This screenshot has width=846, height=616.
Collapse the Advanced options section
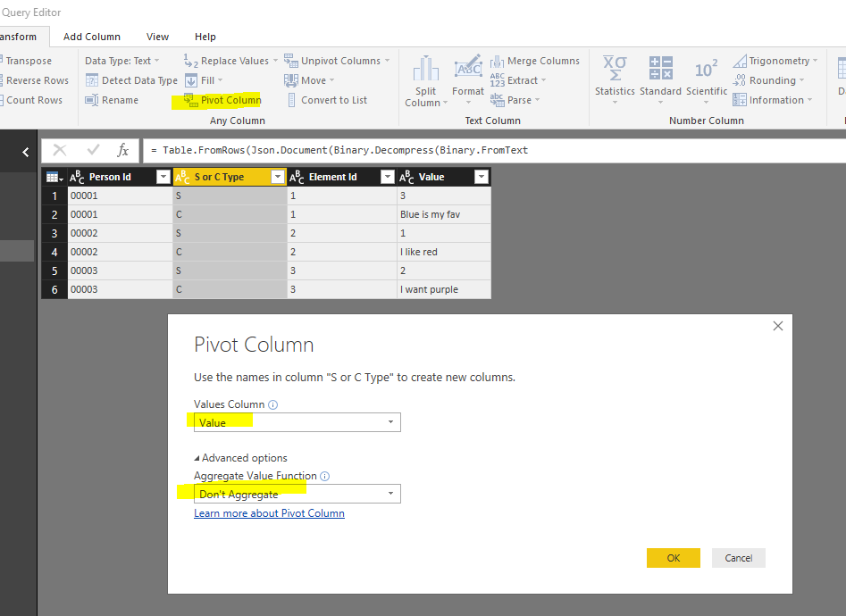point(240,458)
